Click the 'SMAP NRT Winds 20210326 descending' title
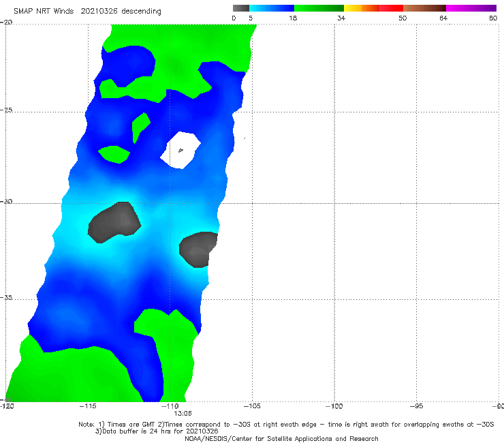504x443 pixels. click(x=87, y=12)
